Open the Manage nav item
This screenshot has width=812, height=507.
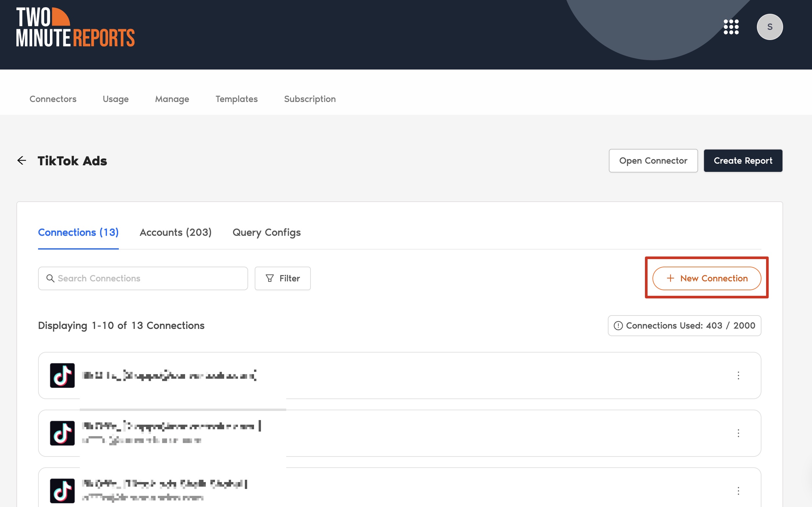pos(172,99)
